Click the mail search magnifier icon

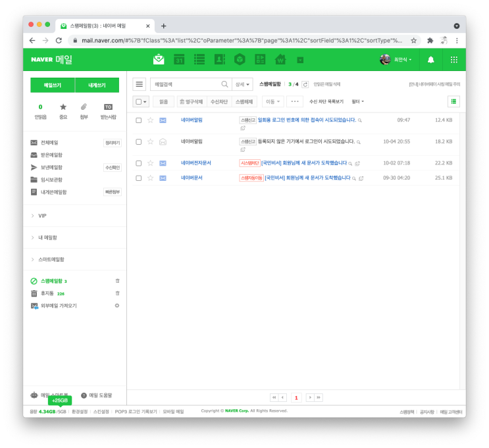[x=224, y=84]
